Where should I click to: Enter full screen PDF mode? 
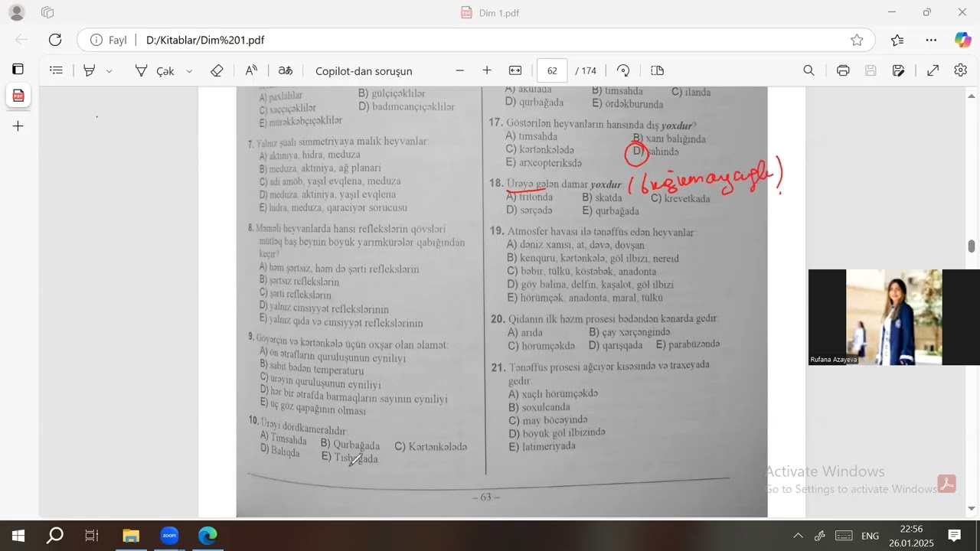(933, 70)
